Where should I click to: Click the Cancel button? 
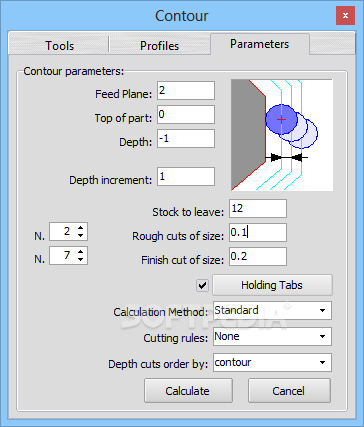[289, 391]
